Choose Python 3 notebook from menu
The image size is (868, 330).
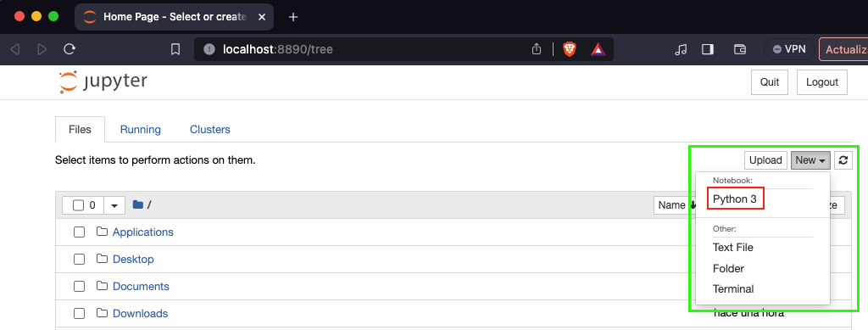[x=735, y=199]
